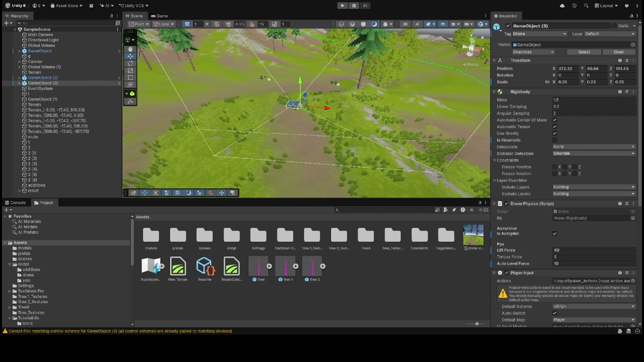Viewport: 644px width, 362px height.
Task: Open the Pivot handle position dropdown
Action: [139, 24]
